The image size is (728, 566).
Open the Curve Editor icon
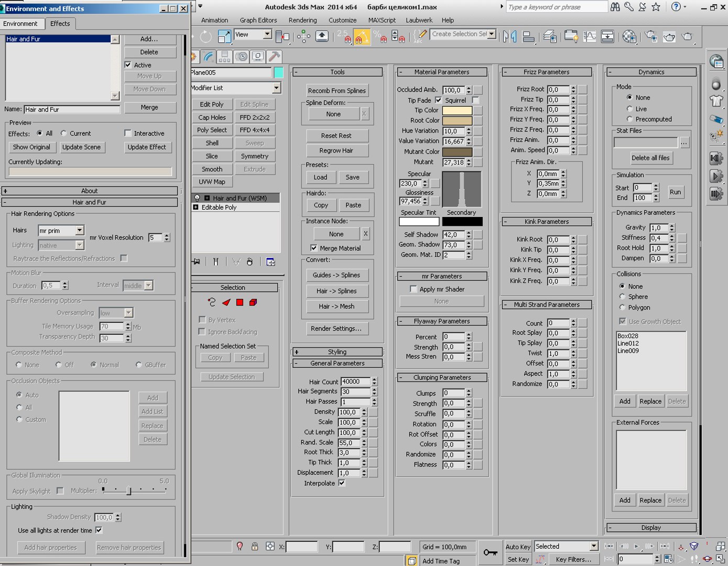tap(590, 36)
